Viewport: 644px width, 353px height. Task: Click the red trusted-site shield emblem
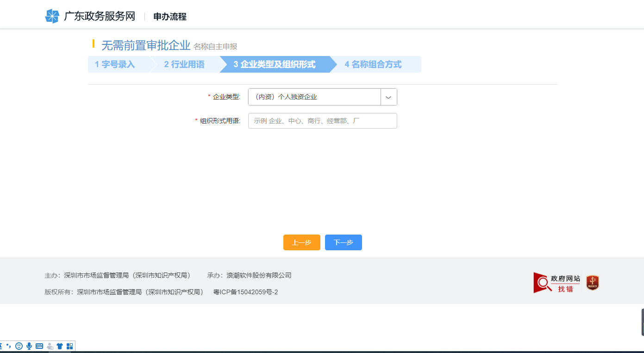tap(592, 282)
